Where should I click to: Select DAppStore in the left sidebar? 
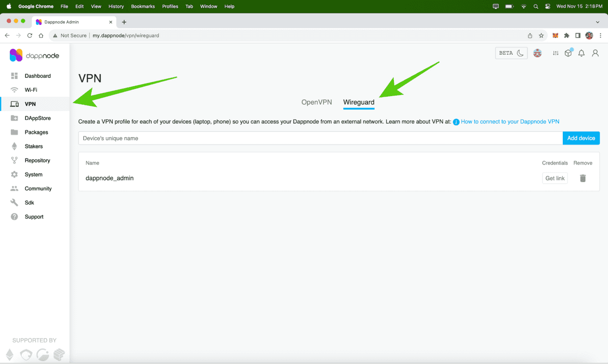(39, 118)
